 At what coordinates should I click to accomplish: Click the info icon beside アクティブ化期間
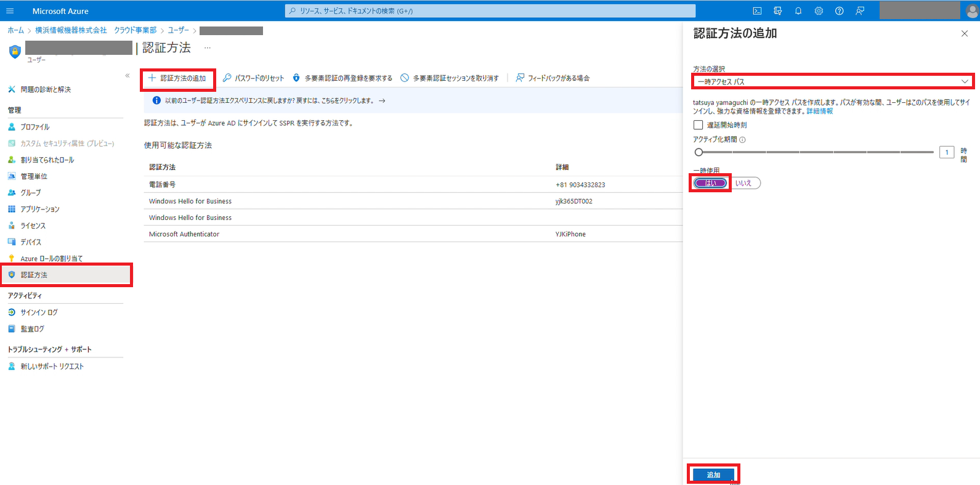tap(742, 140)
